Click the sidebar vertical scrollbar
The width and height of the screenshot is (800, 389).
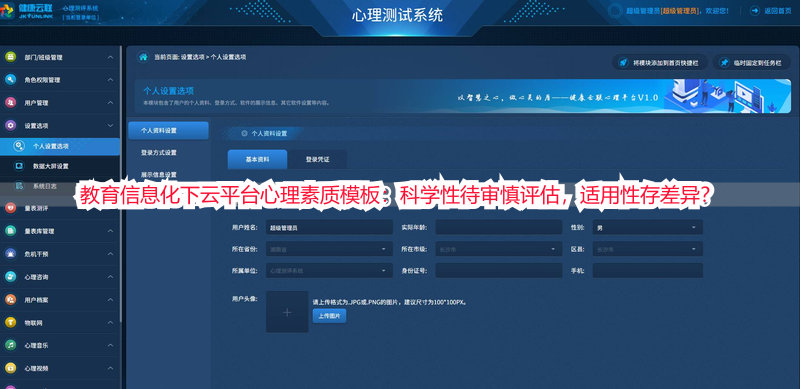(121, 184)
